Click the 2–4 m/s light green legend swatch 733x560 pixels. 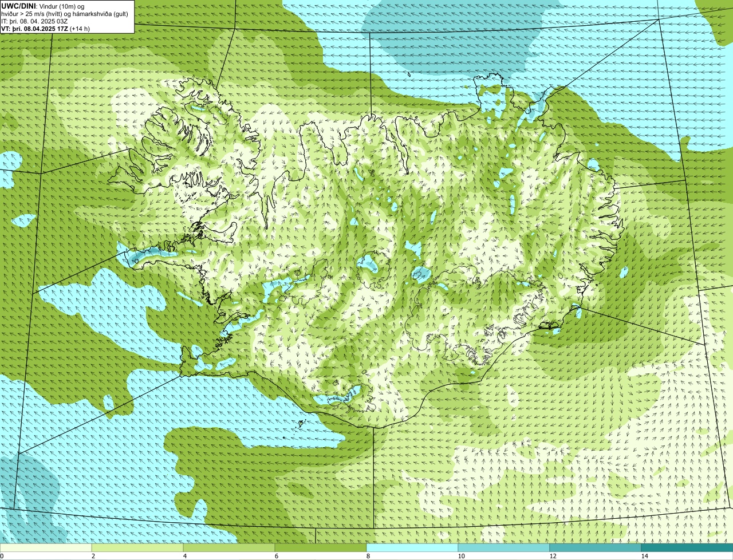[x=137, y=548]
